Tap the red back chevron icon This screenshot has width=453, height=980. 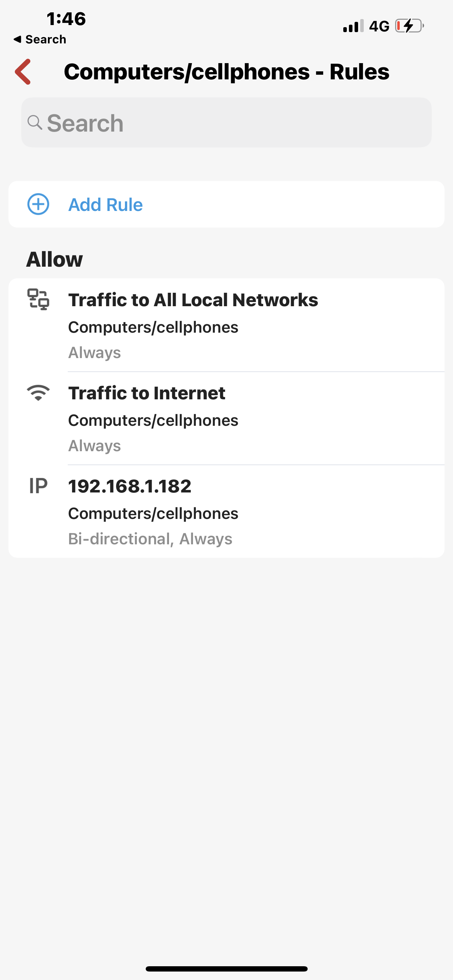click(x=23, y=72)
